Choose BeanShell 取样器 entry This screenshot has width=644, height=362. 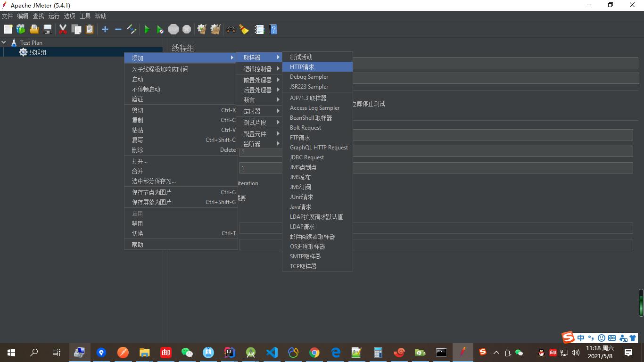[x=317, y=118]
